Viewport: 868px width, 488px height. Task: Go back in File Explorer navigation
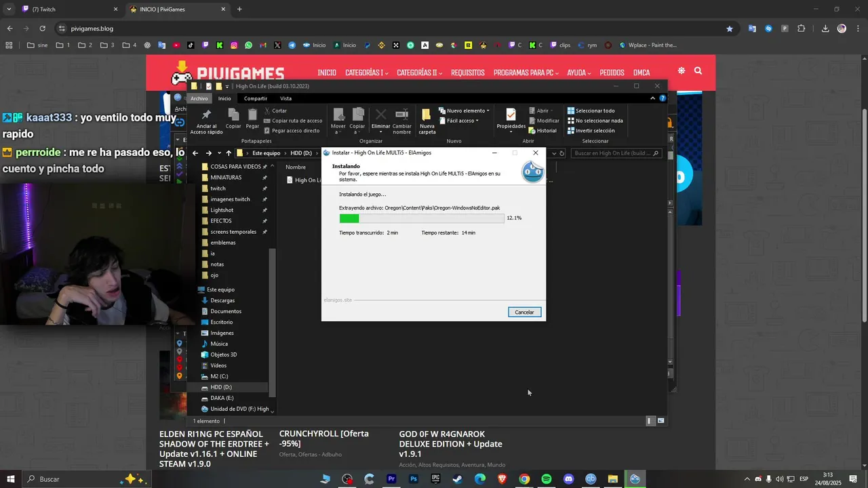click(x=195, y=153)
